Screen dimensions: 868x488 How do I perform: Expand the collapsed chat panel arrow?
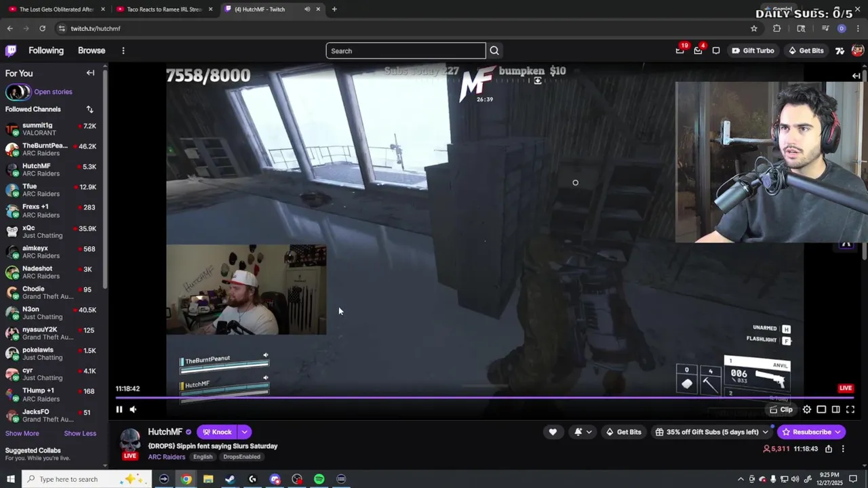pyautogui.click(x=856, y=76)
